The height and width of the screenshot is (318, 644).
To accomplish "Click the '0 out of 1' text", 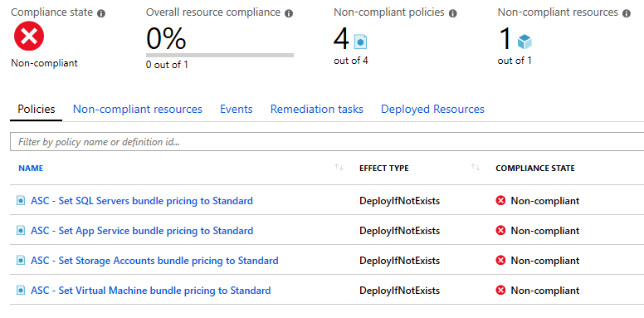I will tap(167, 65).
